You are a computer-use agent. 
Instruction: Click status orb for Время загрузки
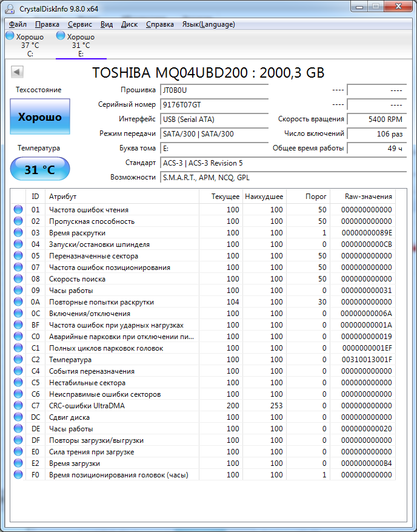click(x=18, y=463)
